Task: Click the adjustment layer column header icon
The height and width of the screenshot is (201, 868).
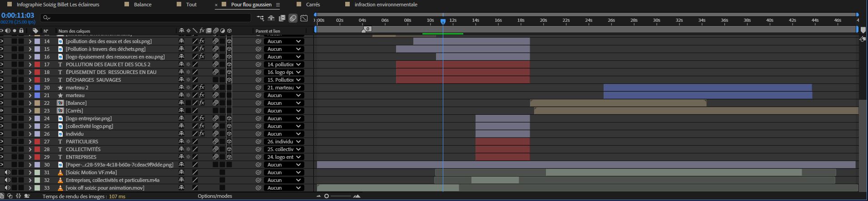Action: (223, 31)
